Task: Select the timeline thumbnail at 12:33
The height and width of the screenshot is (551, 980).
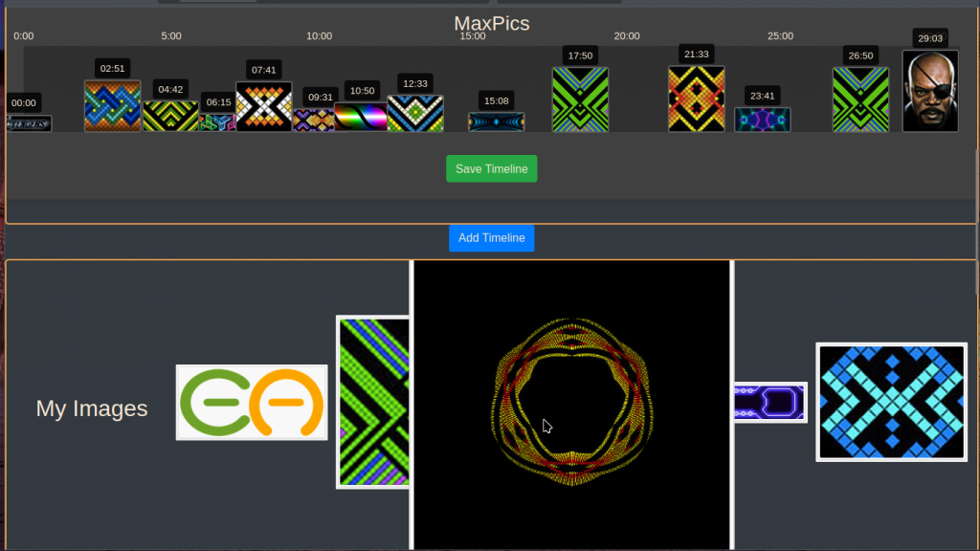Action: [x=415, y=114]
